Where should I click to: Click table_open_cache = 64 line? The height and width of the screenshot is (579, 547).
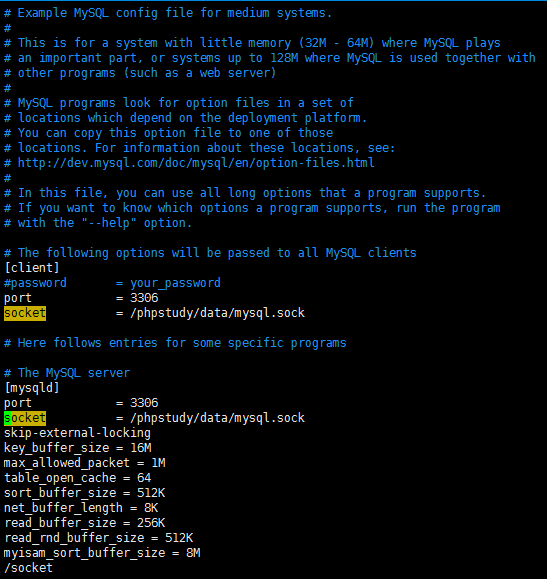click(78, 478)
